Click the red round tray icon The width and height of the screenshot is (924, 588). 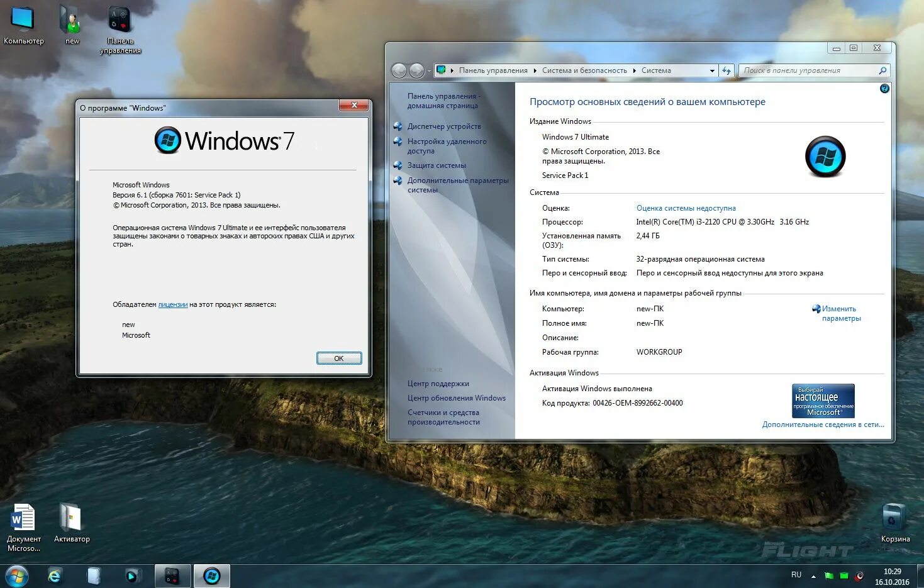tap(859, 575)
